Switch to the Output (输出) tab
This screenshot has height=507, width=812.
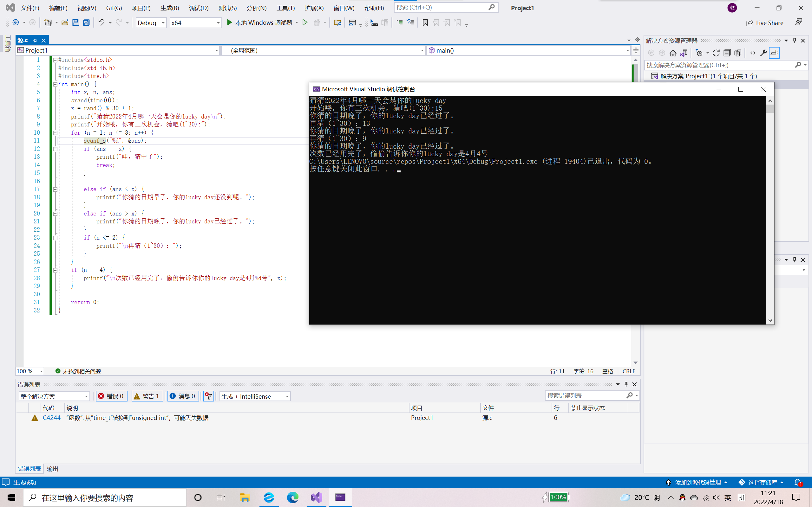coord(52,469)
